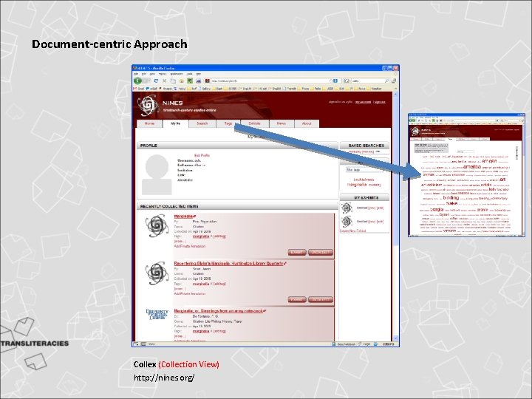Open the About tab

pos(307,123)
